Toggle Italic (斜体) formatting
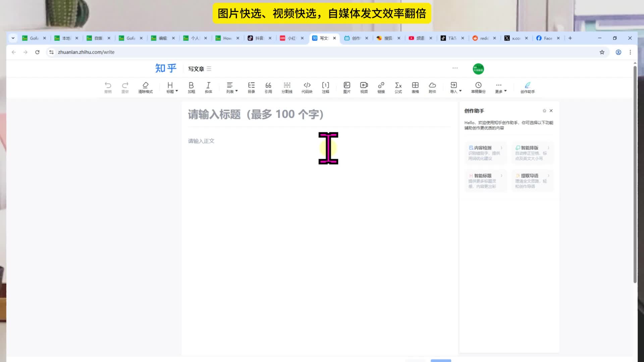 (x=208, y=87)
